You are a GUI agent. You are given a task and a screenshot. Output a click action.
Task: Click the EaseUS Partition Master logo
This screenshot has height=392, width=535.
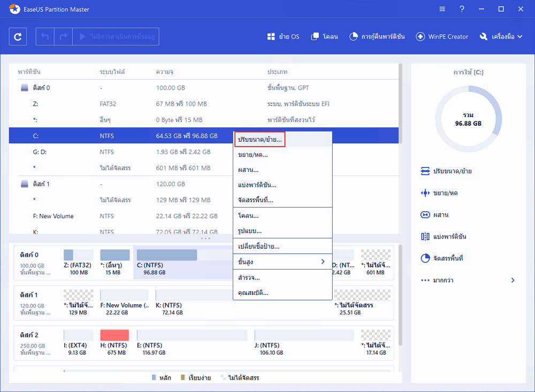click(x=14, y=9)
